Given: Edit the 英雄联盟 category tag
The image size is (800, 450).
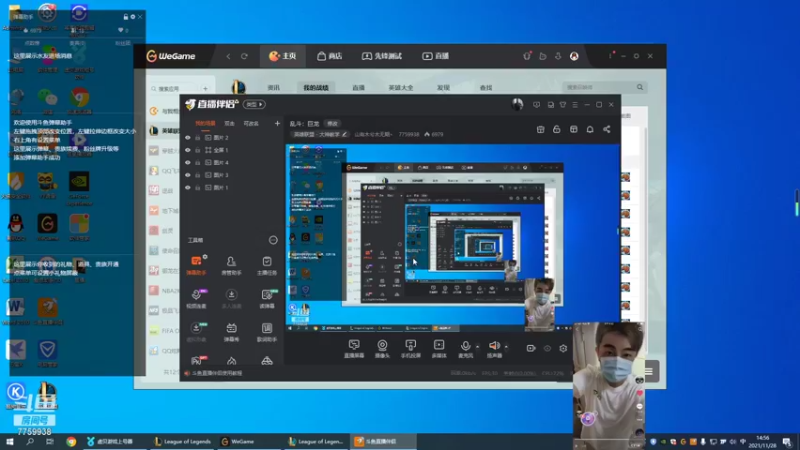Looking at the screenshot, I should [x=320, y=135].
